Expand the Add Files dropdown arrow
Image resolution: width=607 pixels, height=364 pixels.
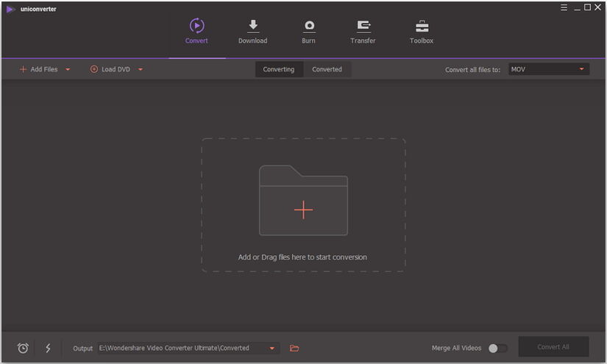click(x=68, y=70)
